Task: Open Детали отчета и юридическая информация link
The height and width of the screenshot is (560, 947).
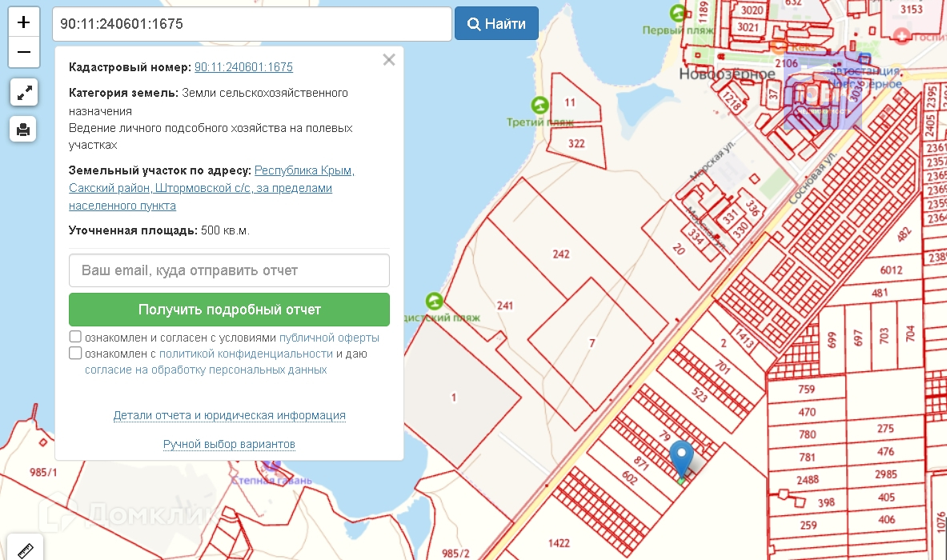Action: (230, 415)
